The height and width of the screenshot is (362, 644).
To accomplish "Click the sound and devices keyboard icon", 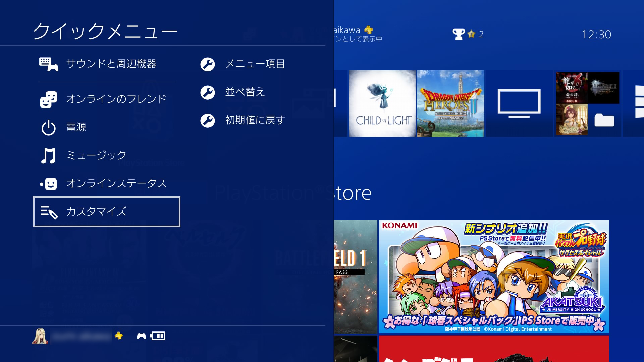I will pos(49,64).
